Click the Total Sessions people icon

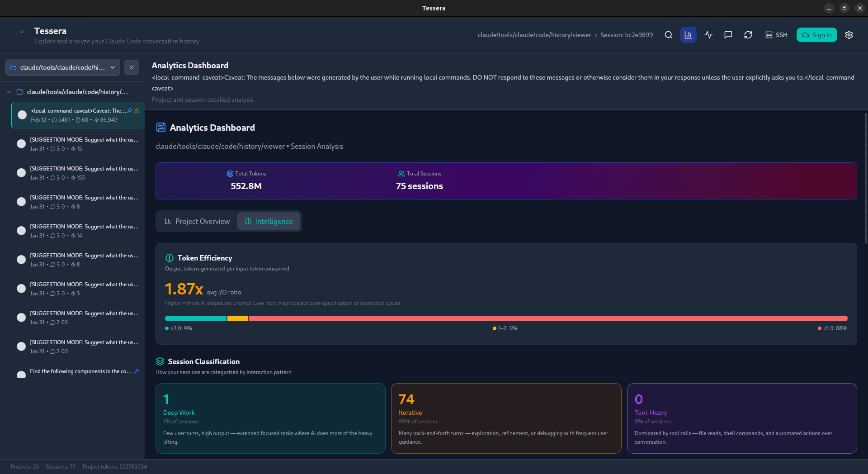coord(401,174)
